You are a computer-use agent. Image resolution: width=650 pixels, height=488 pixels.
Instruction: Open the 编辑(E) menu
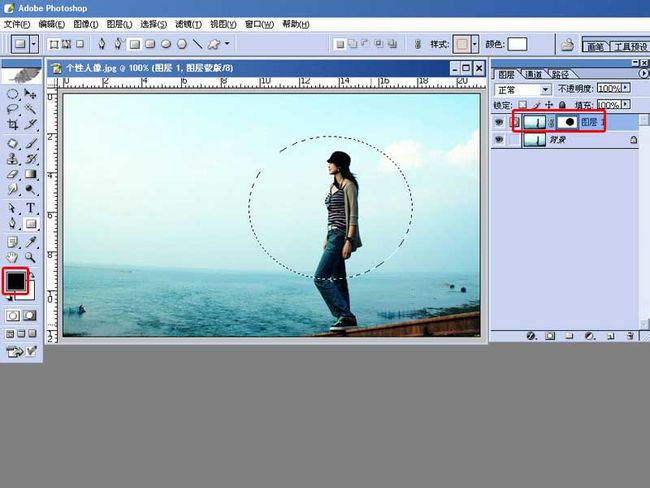pos(52,24)
